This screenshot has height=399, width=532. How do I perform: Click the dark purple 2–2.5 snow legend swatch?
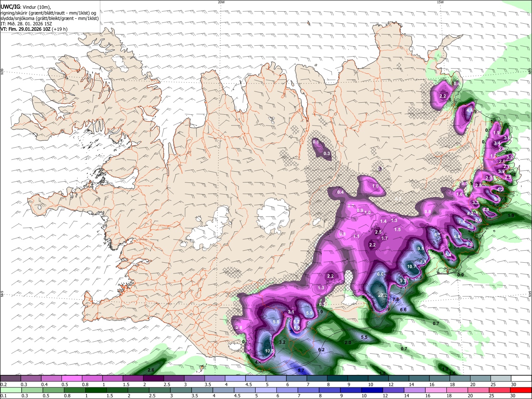point(153,379)
